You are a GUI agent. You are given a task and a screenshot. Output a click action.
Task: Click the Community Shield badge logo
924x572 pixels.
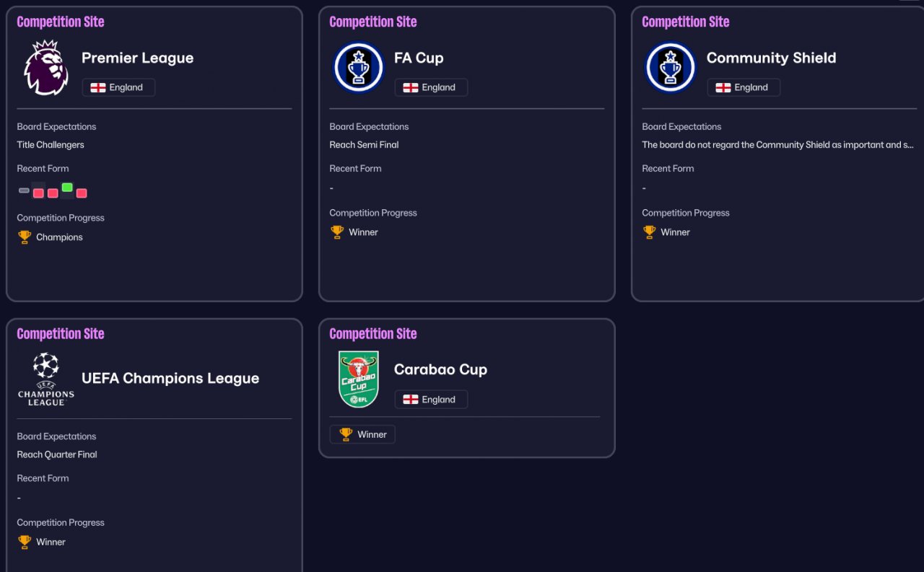pyautogui.click(x=671, y=67)
